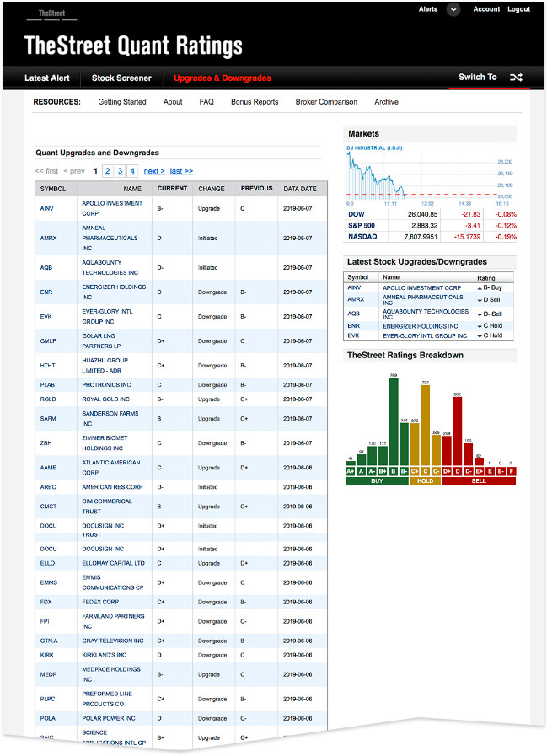Image resolution: width=547 pixels, height=756 pixels.
Task: Click AREC symbol in table
Action: coord(48,487)
